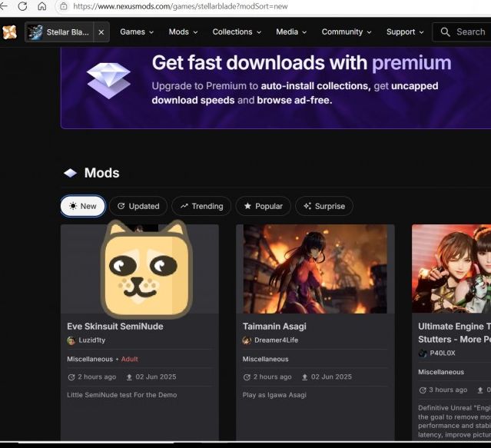Expand the Community dropdown menu
The height and width of the screenshot is (448, 491).
(x=347, y=32)
